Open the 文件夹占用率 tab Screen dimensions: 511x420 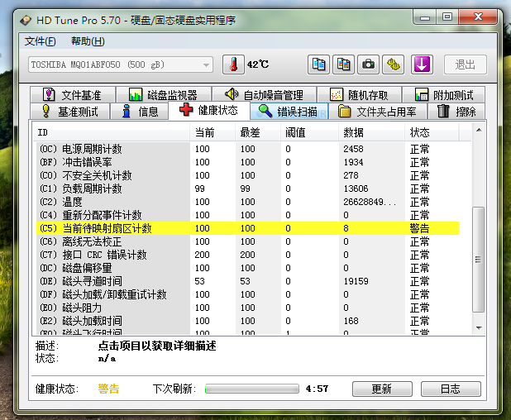coord(377,112)
